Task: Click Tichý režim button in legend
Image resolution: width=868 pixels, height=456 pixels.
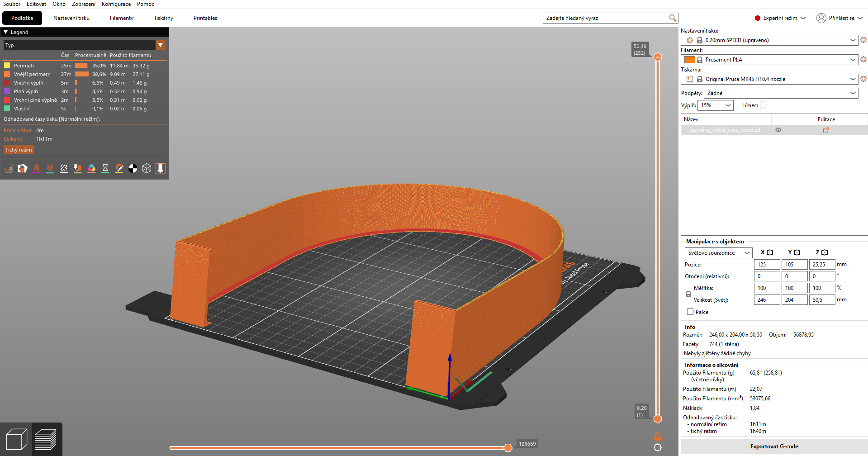Action: pyautogui.click(x=19, y=150)
